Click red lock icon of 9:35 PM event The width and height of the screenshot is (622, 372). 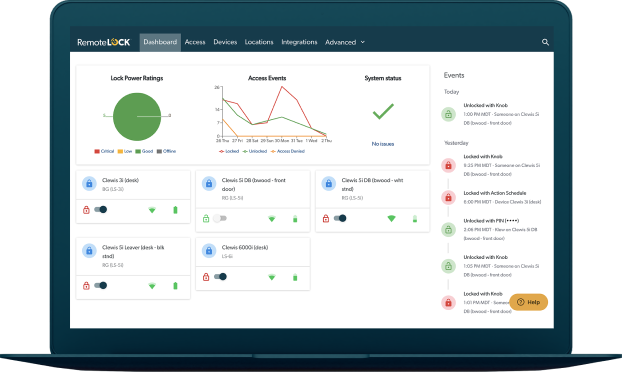coord(448,165)
